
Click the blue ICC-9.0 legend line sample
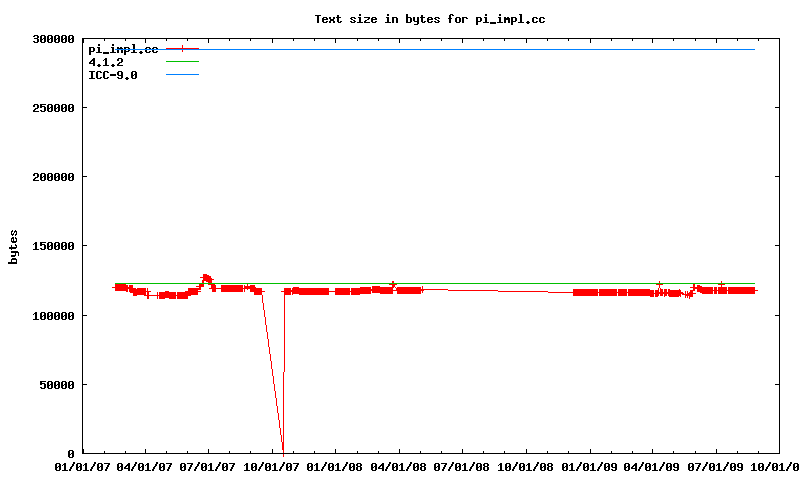182,75
